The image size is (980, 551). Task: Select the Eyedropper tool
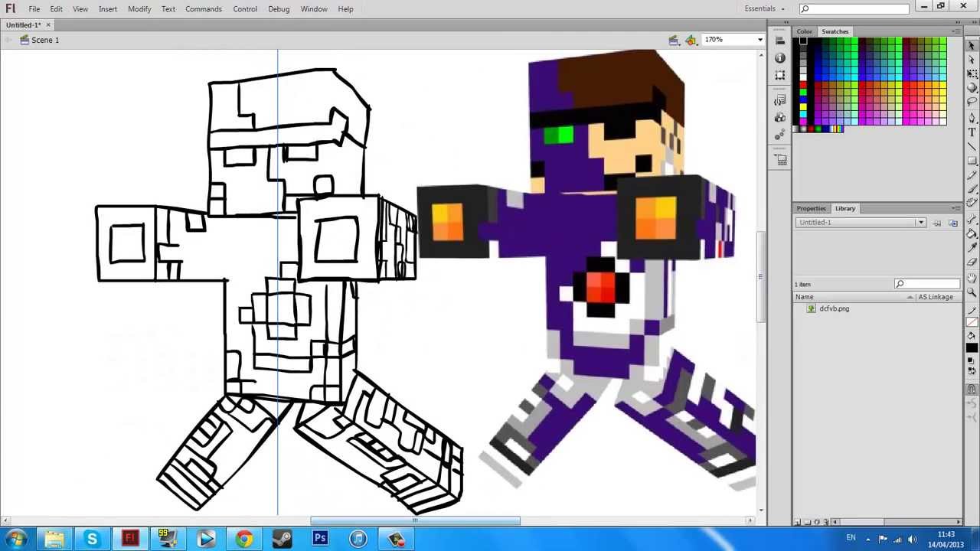[972, 247]
